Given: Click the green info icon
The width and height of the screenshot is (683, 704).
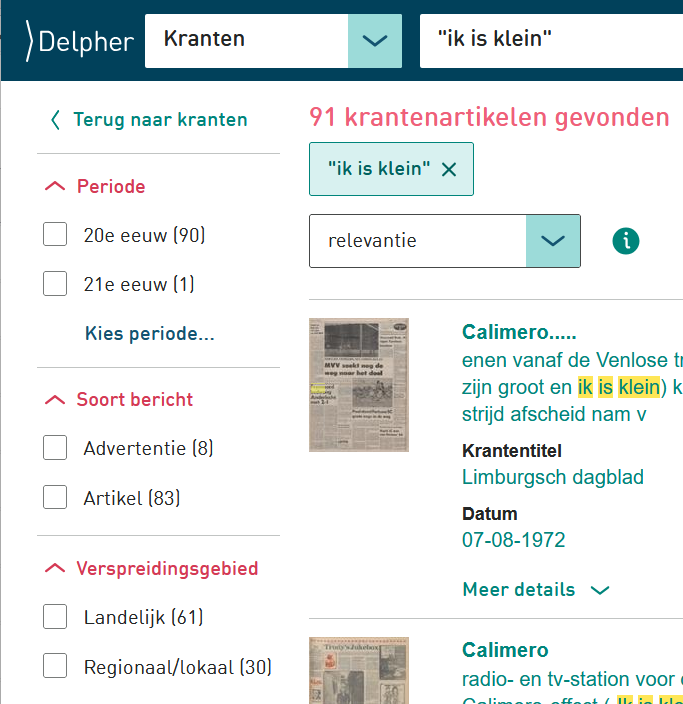Looking at the screenshot, I should pos(626,241).
